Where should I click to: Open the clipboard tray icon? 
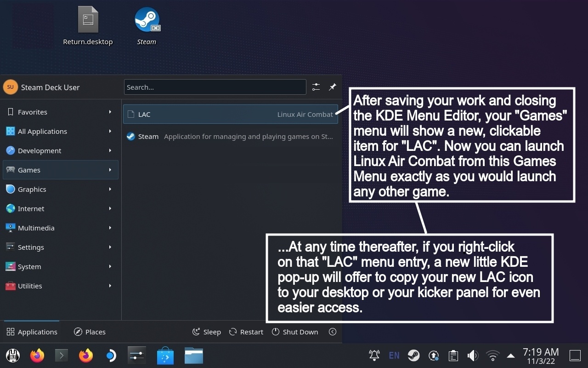(453, 355)
